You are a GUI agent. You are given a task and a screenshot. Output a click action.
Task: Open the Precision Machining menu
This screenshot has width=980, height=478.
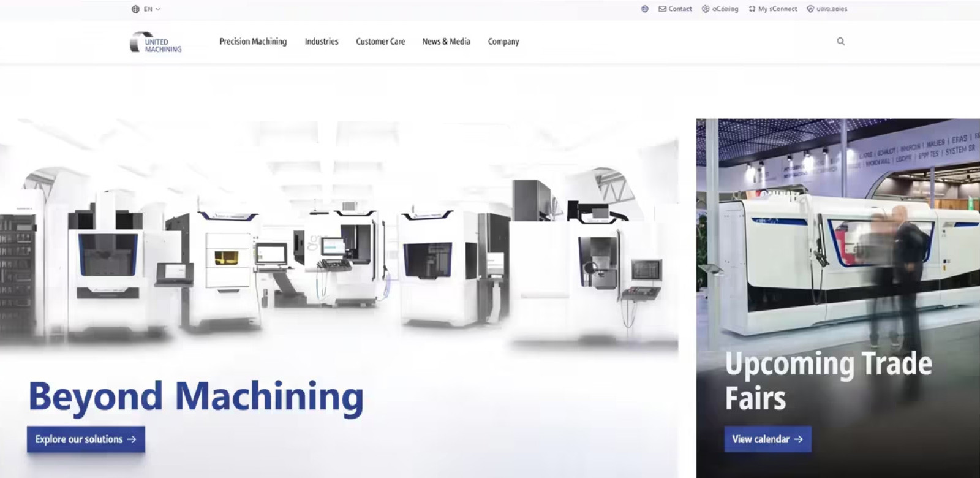tap(253, 42)
